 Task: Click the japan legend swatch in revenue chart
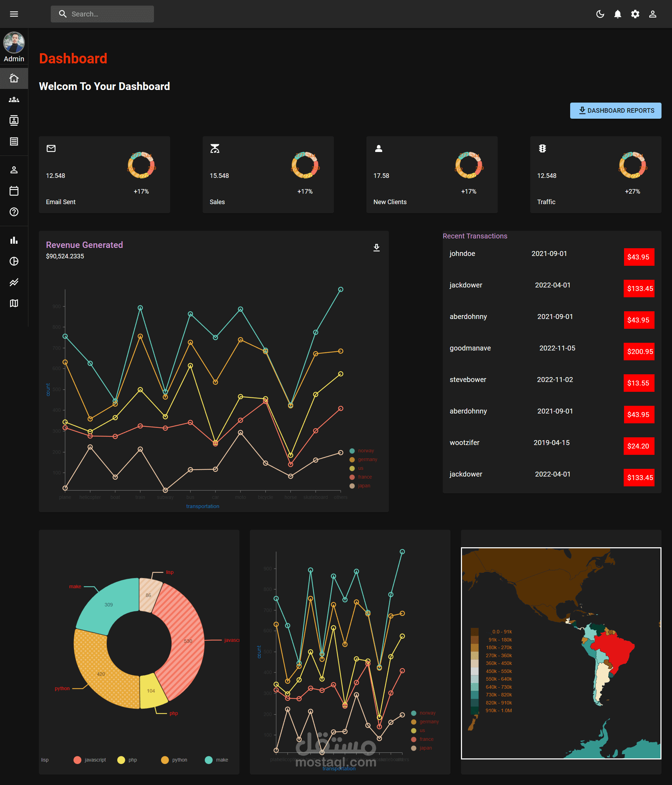click(x=352, y=486)
